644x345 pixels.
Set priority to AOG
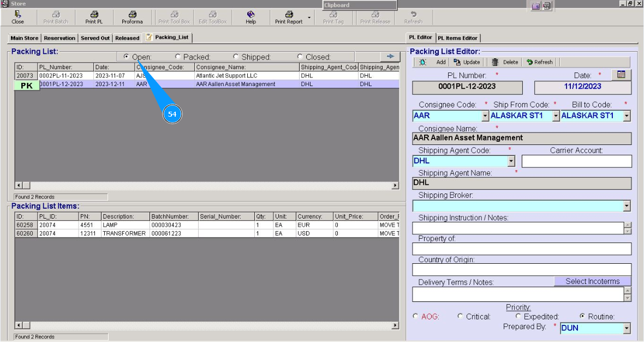(x=416, y=316)
